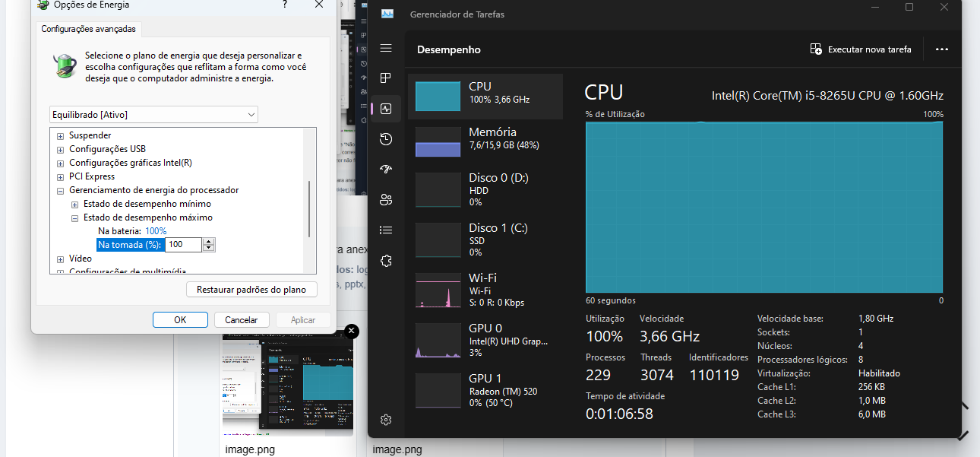Select the Configurações avançadas tab
The image size is (980, 457).
[x=88, y=29]
